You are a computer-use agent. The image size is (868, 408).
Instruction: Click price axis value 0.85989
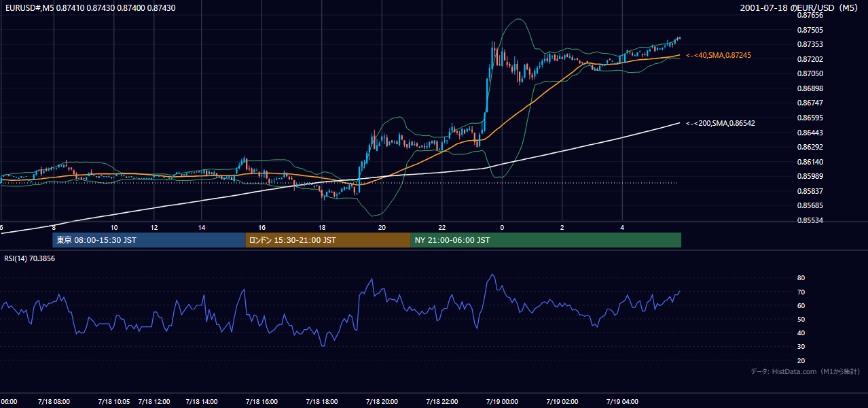click(x=810, y=176)
